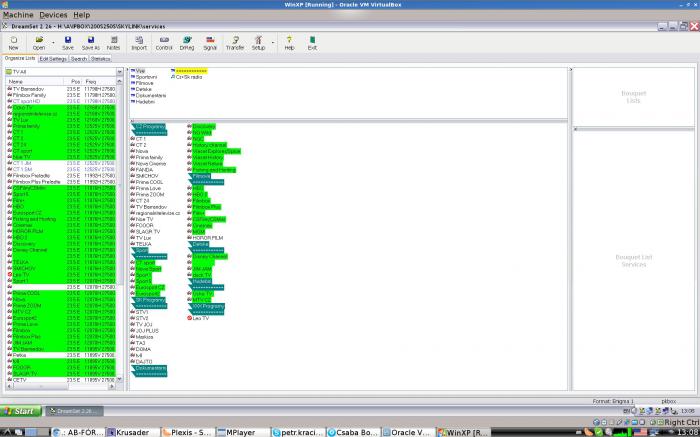Select Prima family in bouquet services

(149, 158)
